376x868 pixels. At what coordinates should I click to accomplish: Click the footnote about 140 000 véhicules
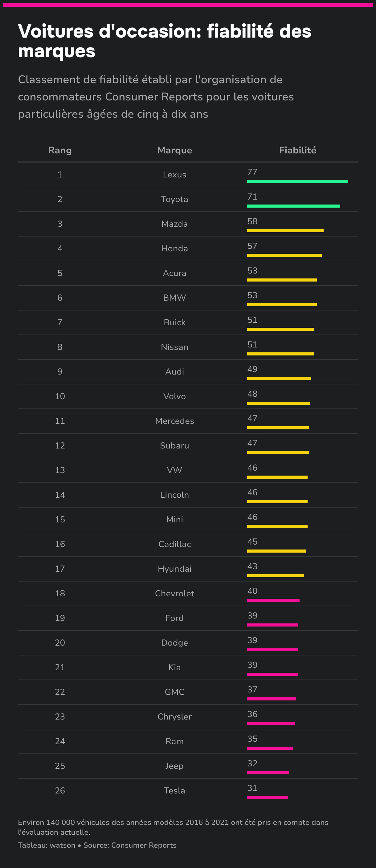point(173,827)
